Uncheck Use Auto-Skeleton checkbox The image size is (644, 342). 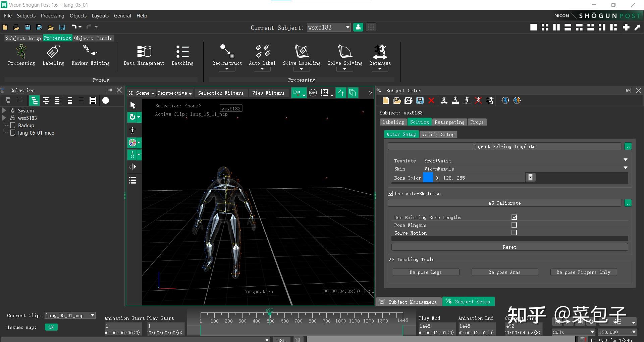pos(391,194)
